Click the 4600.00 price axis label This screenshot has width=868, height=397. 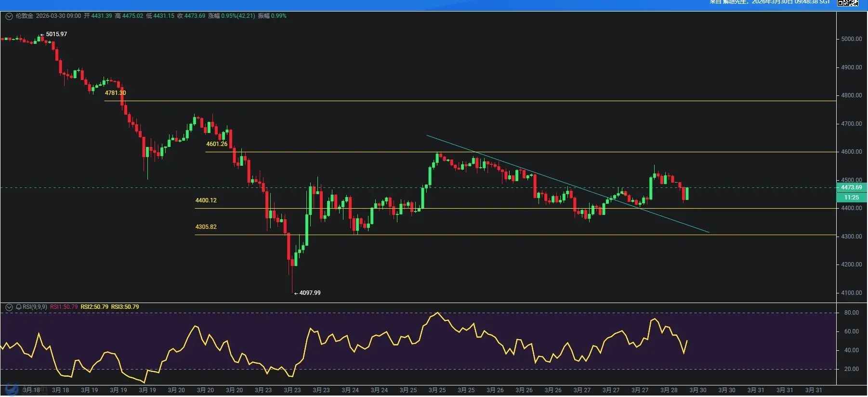pyautogui.click(x=852, y=152)
